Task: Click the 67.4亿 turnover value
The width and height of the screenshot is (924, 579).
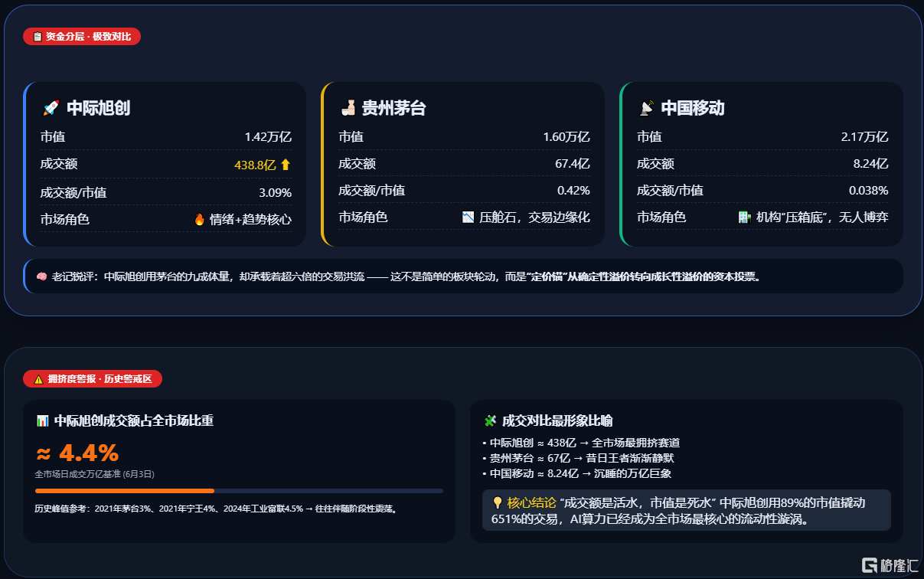Action: tap(573, 164)
